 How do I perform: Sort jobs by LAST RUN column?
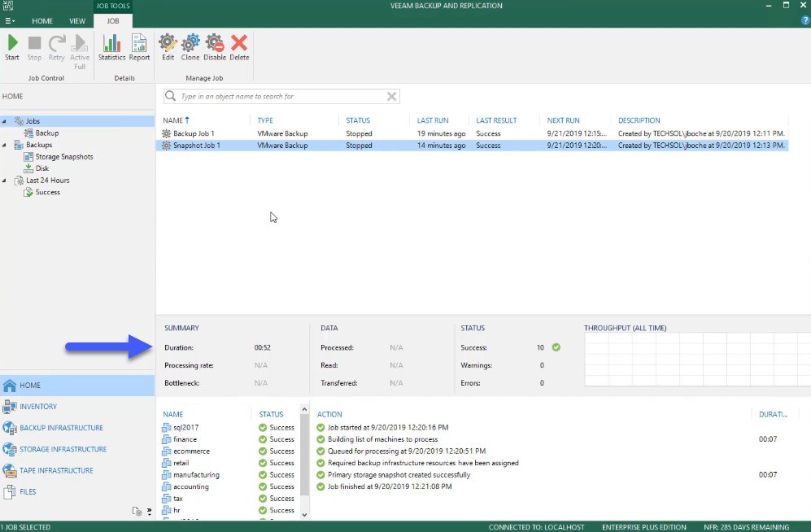[433, 120]
